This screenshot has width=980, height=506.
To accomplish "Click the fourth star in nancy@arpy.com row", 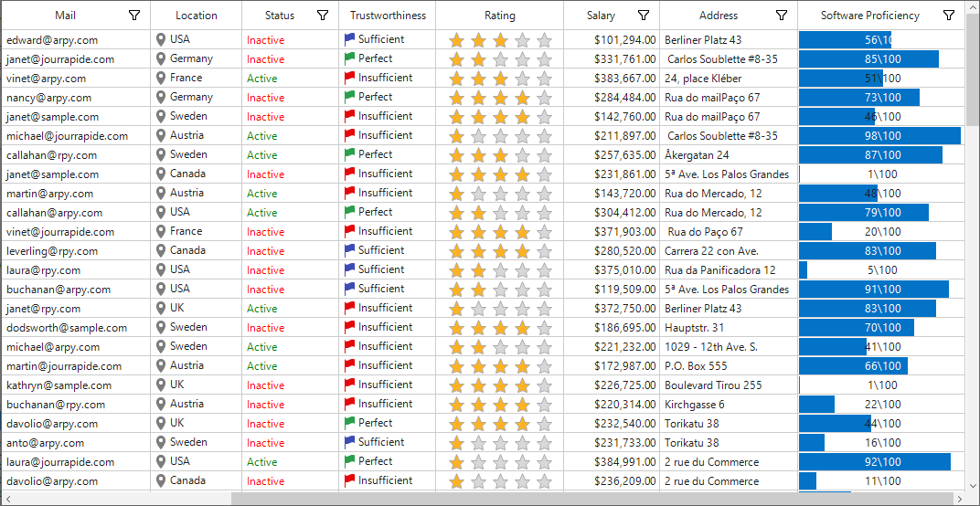I will (523, 99).
